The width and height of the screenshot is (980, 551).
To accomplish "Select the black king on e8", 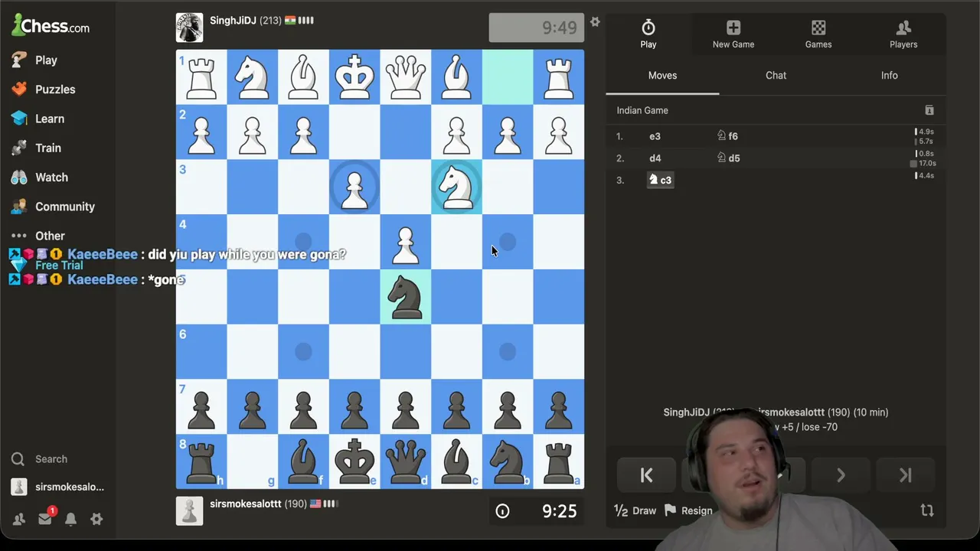I will click(354, 461).
